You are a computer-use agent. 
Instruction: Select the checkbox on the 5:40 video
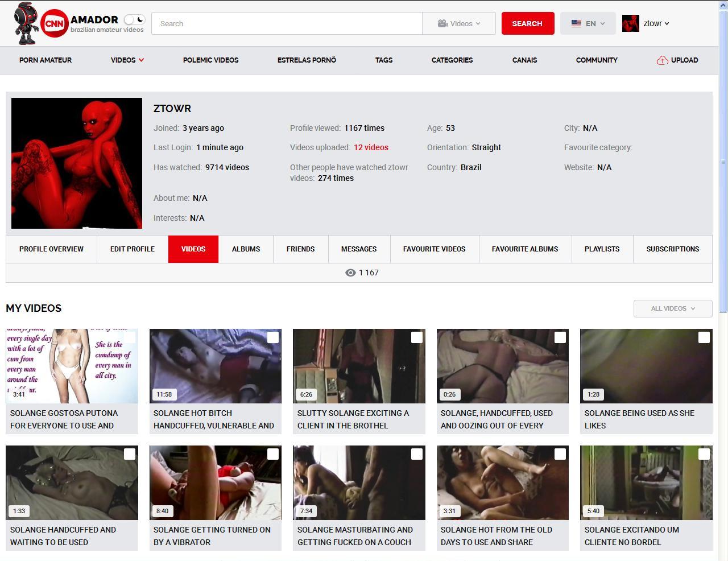pos(704,454)
